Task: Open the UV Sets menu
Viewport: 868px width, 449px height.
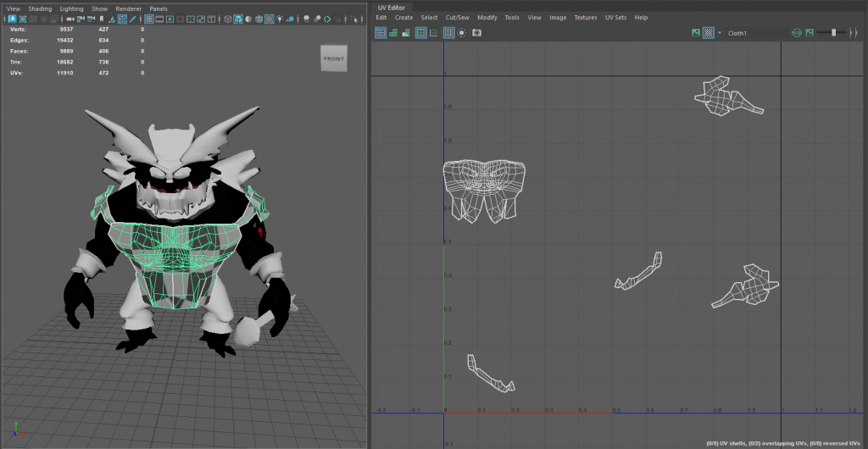Action: [x=615, y=18]
